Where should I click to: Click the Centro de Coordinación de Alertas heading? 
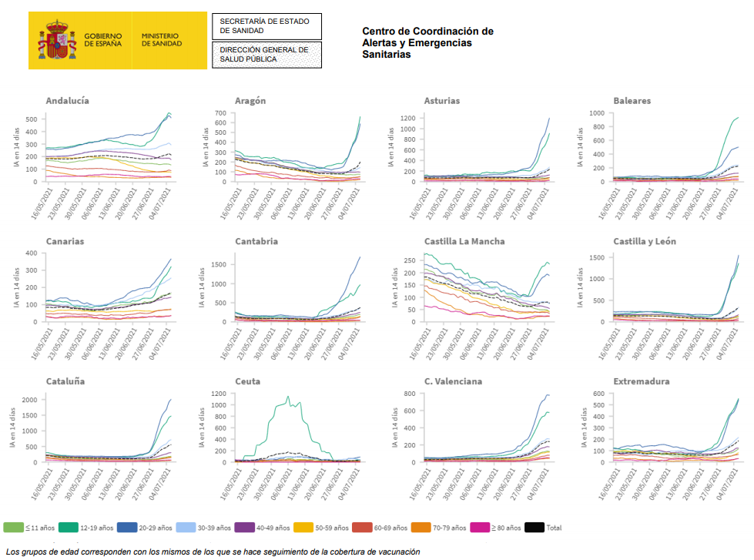427,43
